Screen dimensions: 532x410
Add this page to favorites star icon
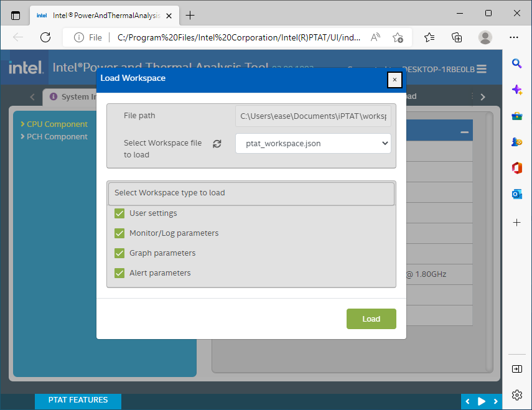coord(398,37)
